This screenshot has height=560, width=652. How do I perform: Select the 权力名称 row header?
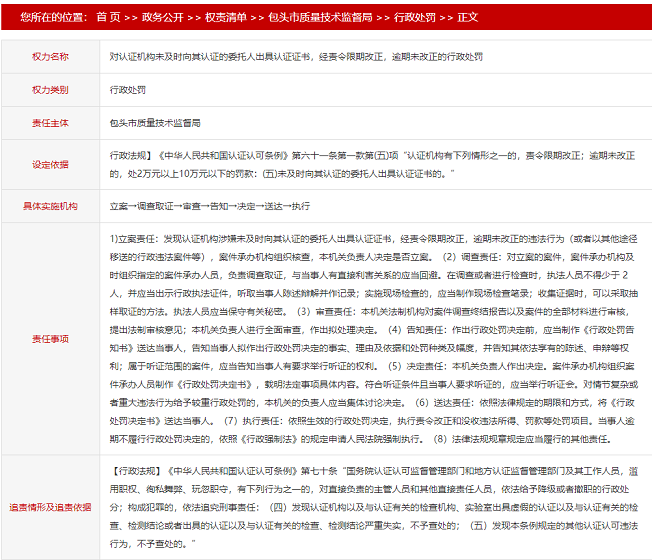[50, 57]
